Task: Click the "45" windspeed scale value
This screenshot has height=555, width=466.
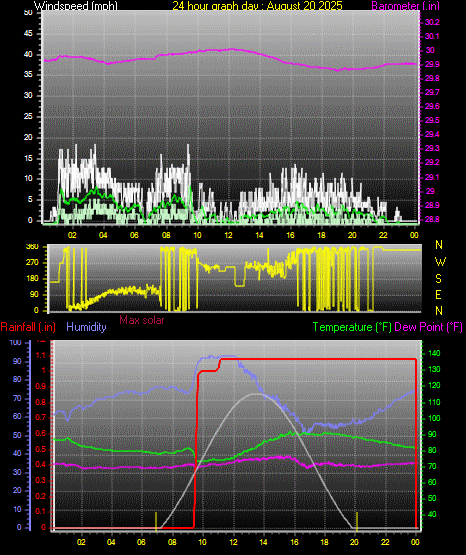Action: pos(28,34)
